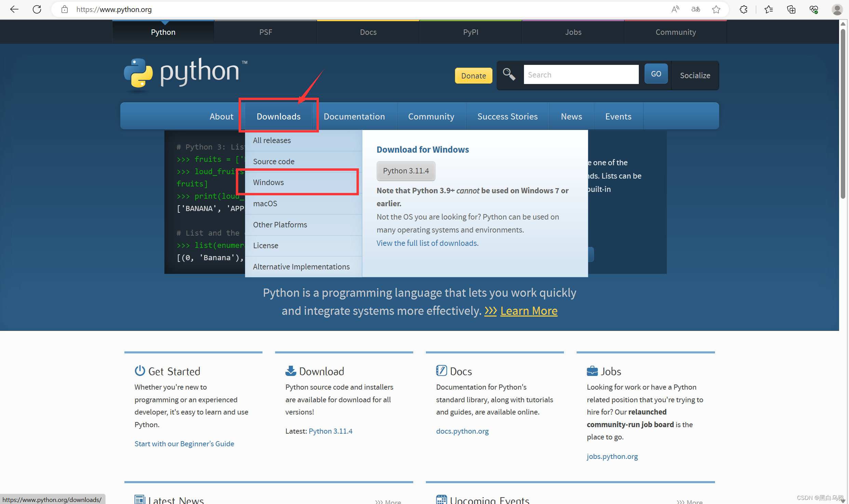The width and height of the screenshot is (849, 504).
Task: Click the Docs notebook icon
Action: pos(441,371)
